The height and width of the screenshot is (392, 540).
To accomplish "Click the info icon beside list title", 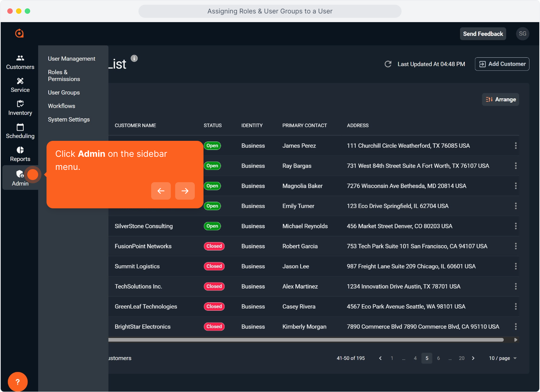I will [x=134, y=58].
